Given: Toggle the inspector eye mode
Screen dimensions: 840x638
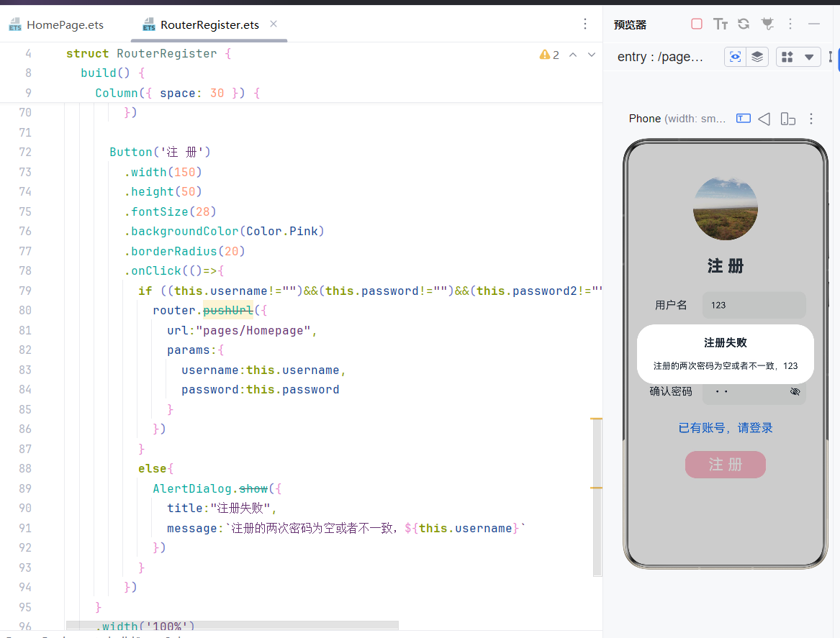Looking at the screenshot, I should pos(735,57).
